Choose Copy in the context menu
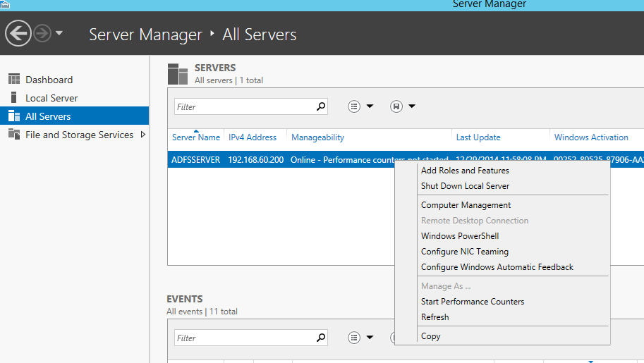 (430, 336)
